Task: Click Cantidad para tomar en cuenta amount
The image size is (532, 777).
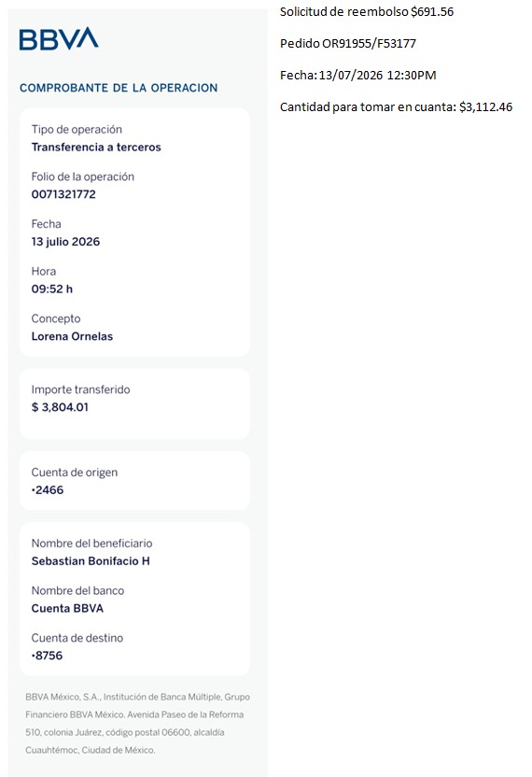Action: pos(485,107)
